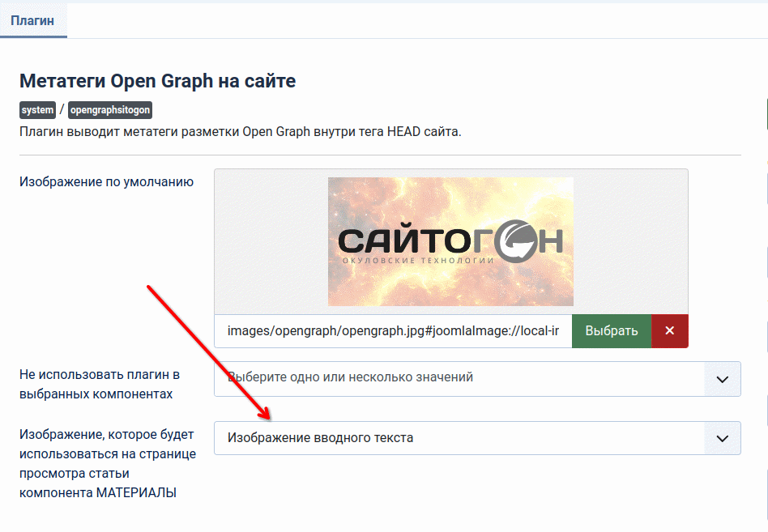Click the green Выбрать button
The image size is (768, 532).
point(612,331)
